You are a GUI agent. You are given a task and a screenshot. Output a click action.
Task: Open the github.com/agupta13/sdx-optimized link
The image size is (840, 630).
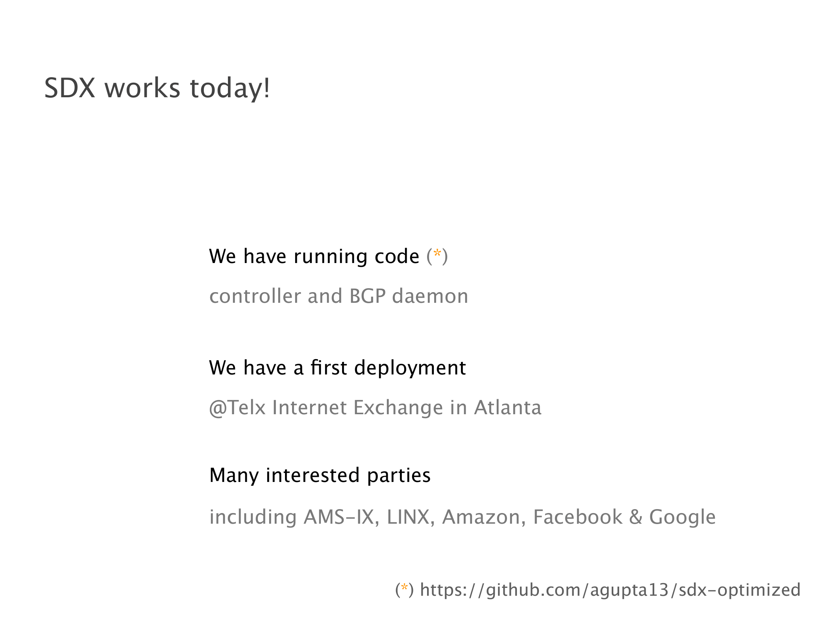610,590
